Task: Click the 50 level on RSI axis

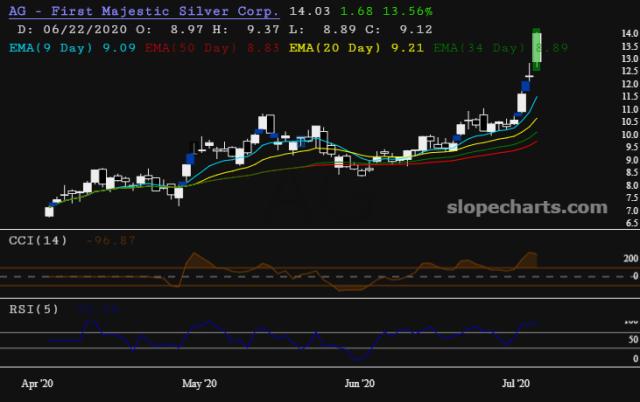Action: (x=633, y=340)
